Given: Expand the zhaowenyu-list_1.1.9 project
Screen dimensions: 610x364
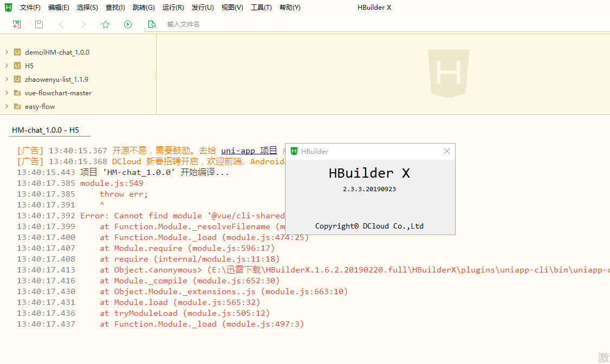Looking at the screenshot, I should point(7,79).
